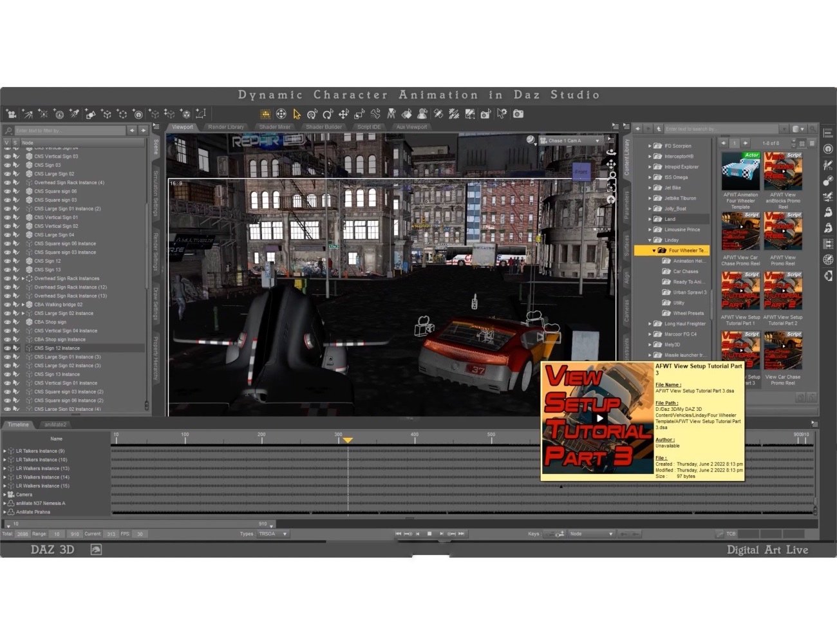The image size is (837, 644).
Task: Open the AFWT View Setup Tutorial Part 1 thumbnail
Action: (x=740, y=290)
